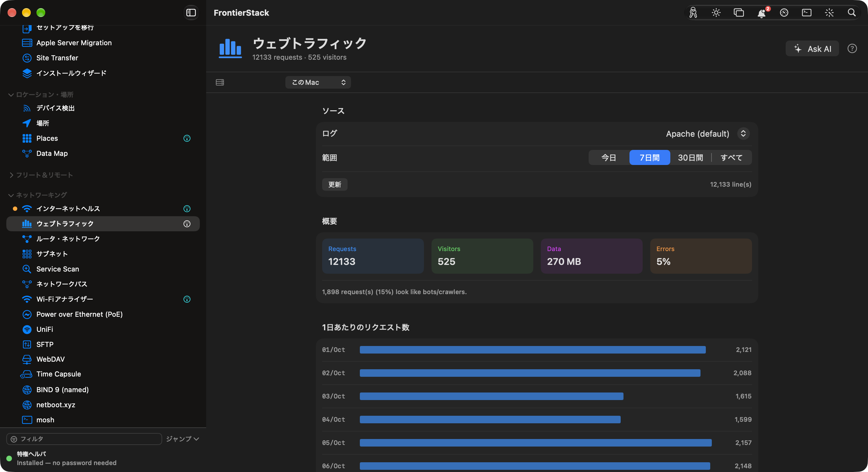Open インストールウィザード in sidebar
The image size is (868, 472).
103,73
